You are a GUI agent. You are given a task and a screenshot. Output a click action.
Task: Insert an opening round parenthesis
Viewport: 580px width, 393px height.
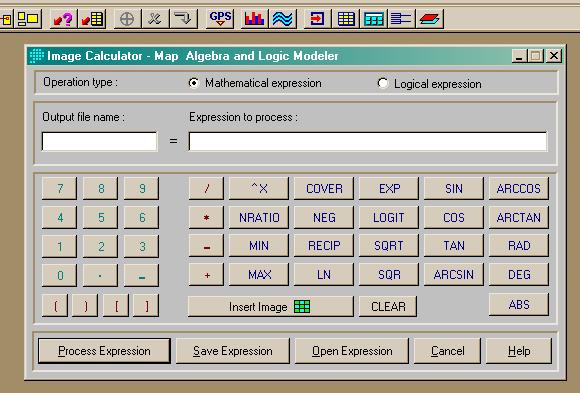55,306
